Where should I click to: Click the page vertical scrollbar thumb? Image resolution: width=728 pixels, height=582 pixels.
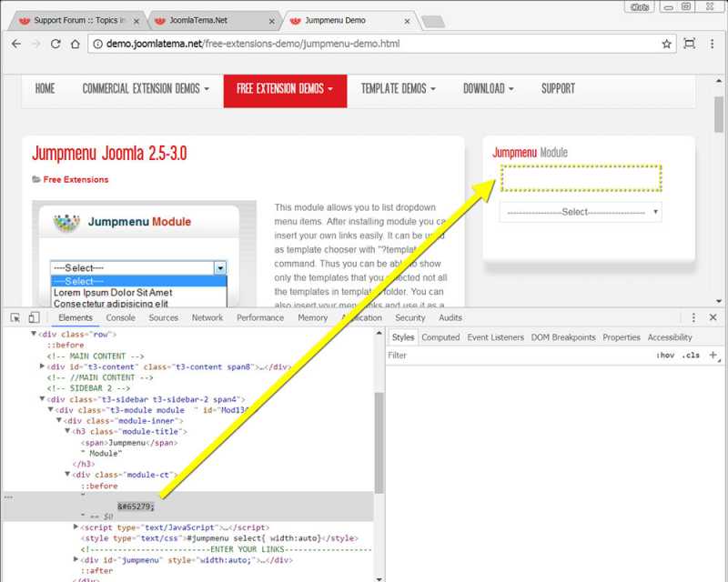coord(719,115)
